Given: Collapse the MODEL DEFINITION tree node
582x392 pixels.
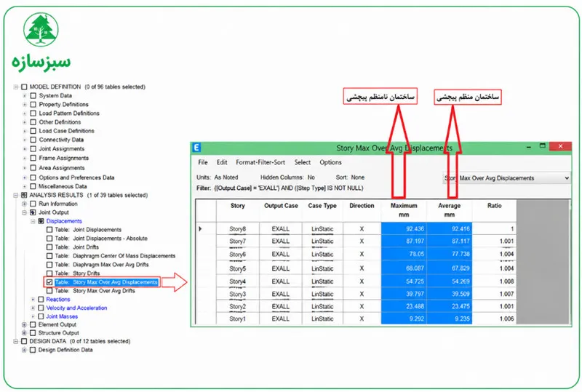Looking at the screenshot, I should click(15, 87).
